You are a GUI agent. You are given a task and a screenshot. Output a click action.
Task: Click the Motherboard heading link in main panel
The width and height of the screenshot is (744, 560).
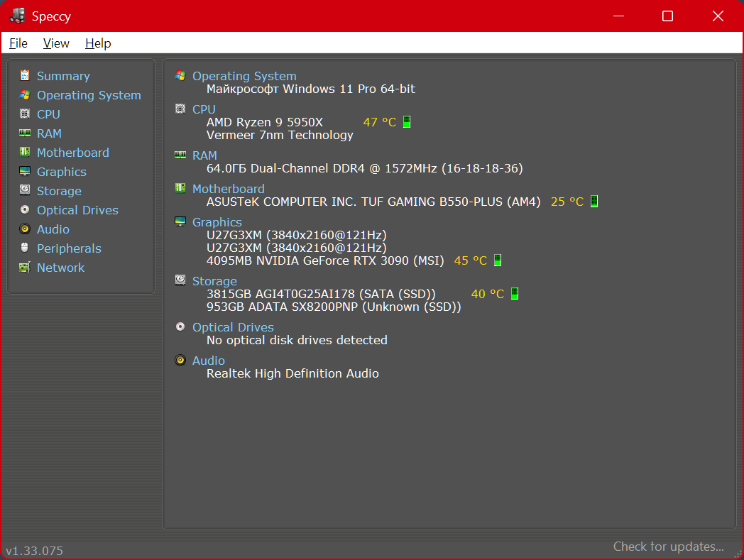(x=228, y=188)
